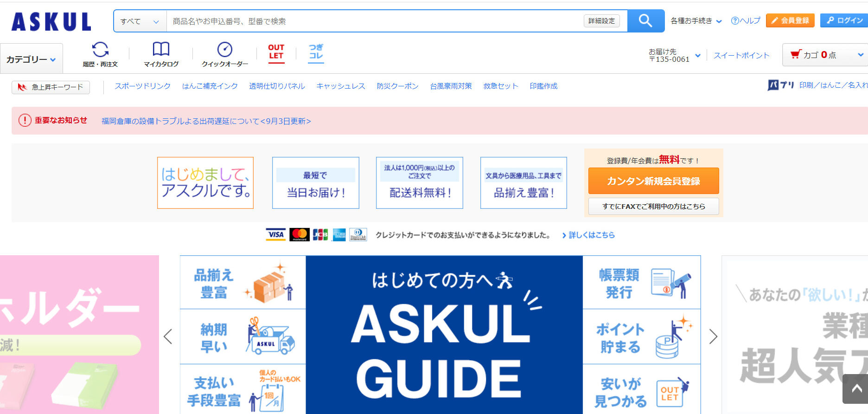The height and width of the screenshot is (414, 868).
Task: Show the previous carousel slide
Action: click(x=168, y=336)
